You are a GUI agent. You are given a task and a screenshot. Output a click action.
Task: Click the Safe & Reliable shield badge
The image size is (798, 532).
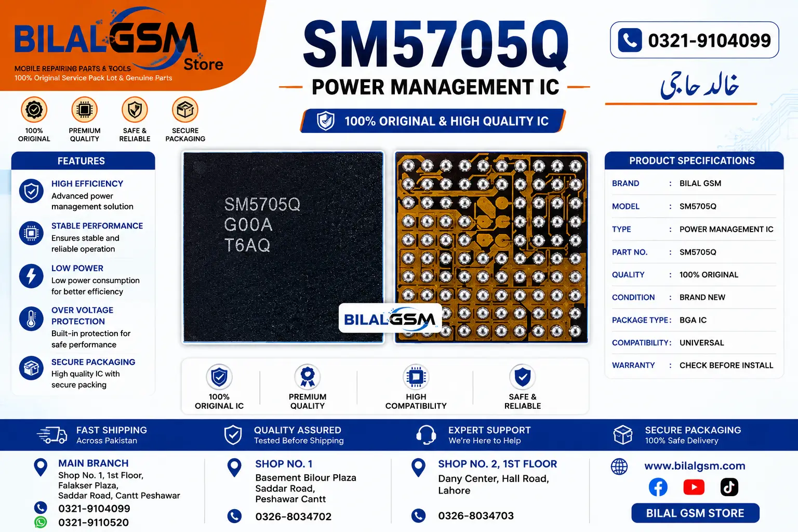point(135,110)
